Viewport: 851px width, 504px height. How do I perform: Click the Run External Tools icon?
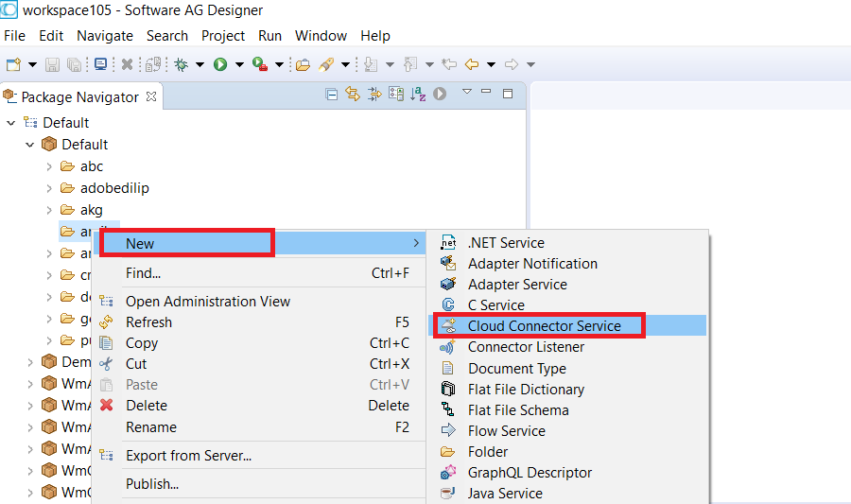click(x=260, y=64)
